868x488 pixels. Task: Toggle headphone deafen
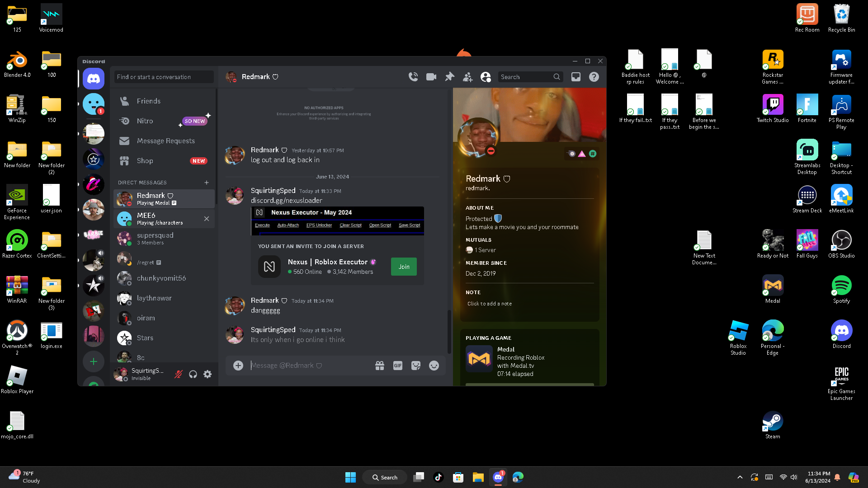click(193, 374)
